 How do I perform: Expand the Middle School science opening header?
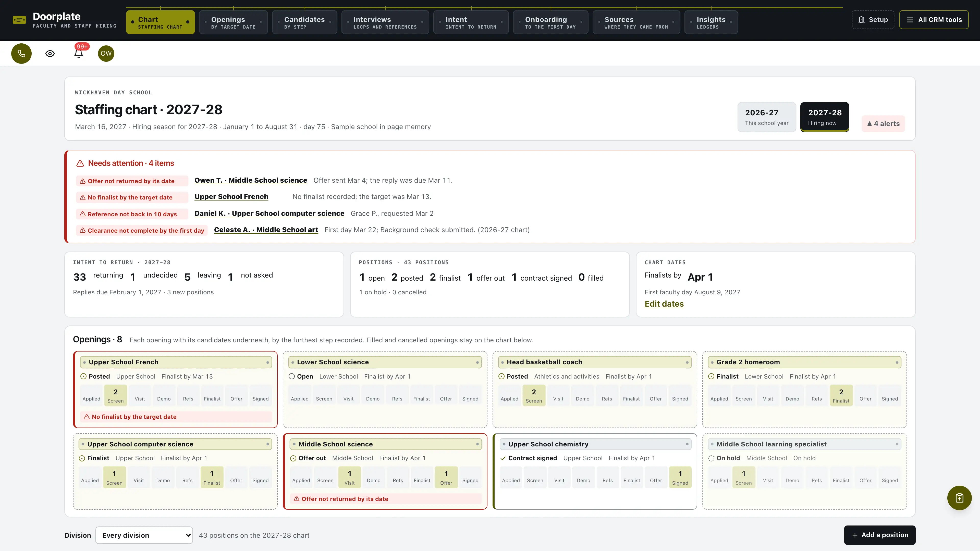pos(385,444)
